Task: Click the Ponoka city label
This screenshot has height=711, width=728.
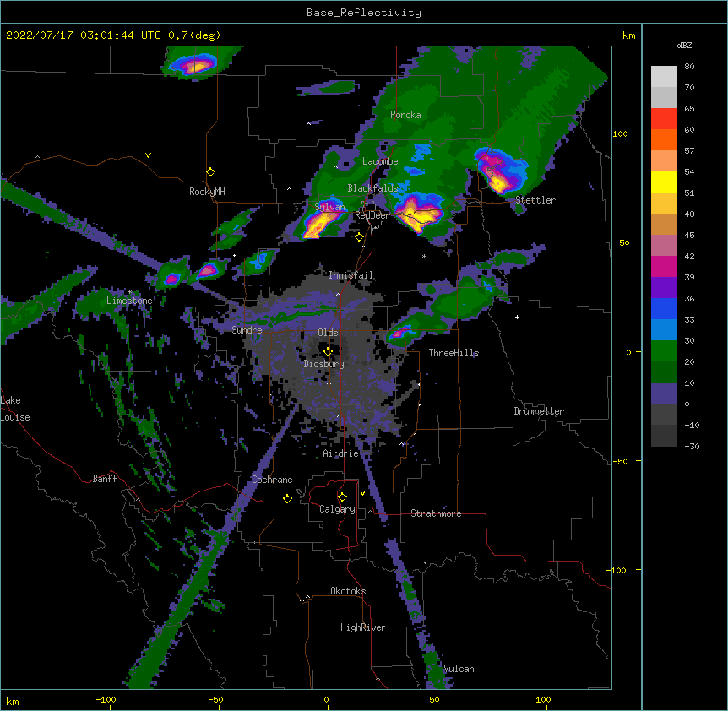Action: (x=405, y=115)
